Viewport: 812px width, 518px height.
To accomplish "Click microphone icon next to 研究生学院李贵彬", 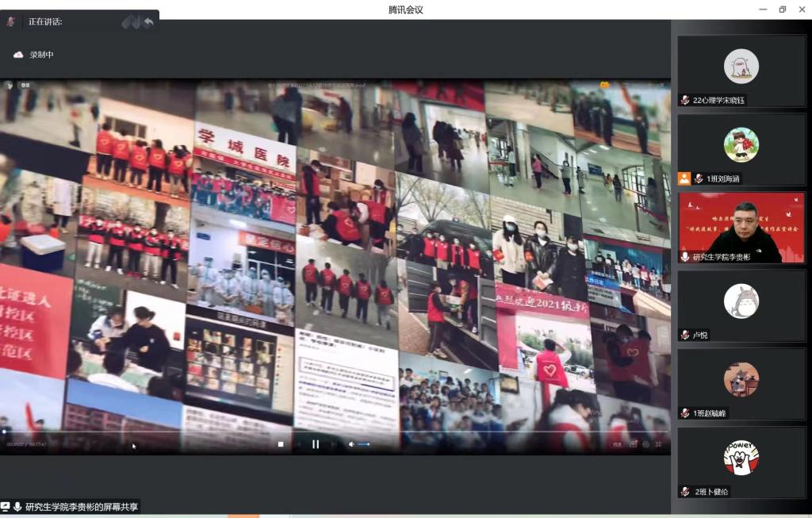I will [x=685, y=257].
